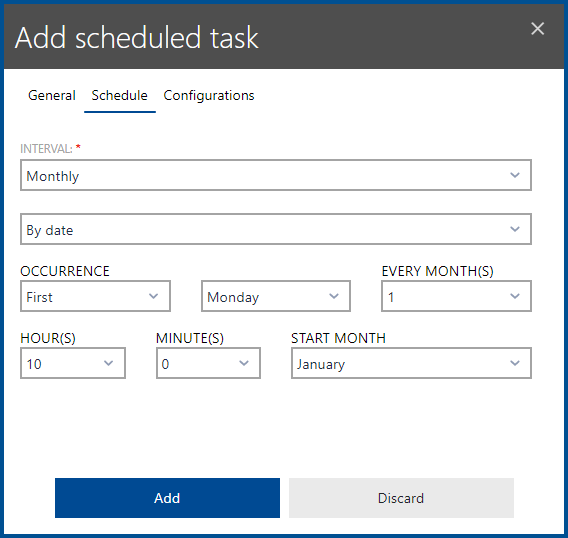Click the Add scheduled task title
568x538 pixels.
[x=137, y=38]
